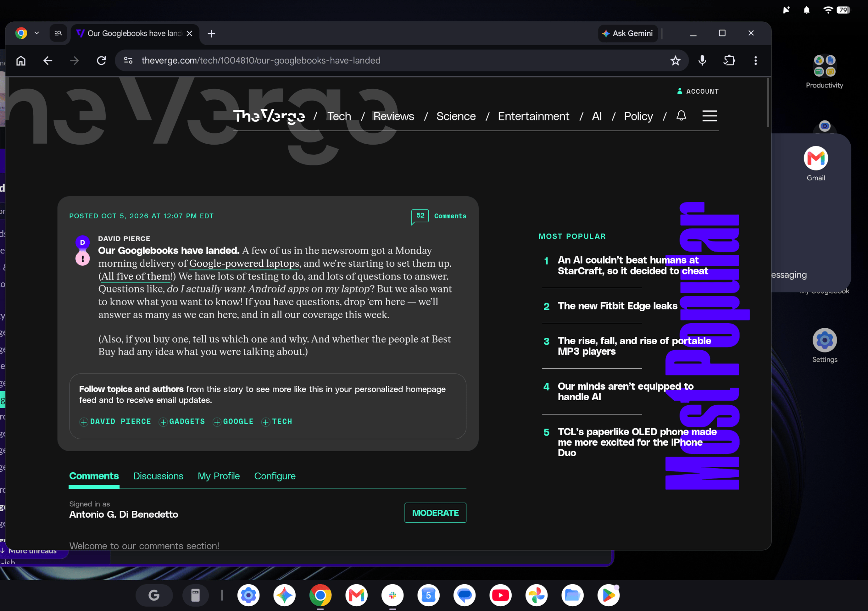Screen dimensions: 868x611
Task: View site information icon in address bar
Action: pos(128,60)
